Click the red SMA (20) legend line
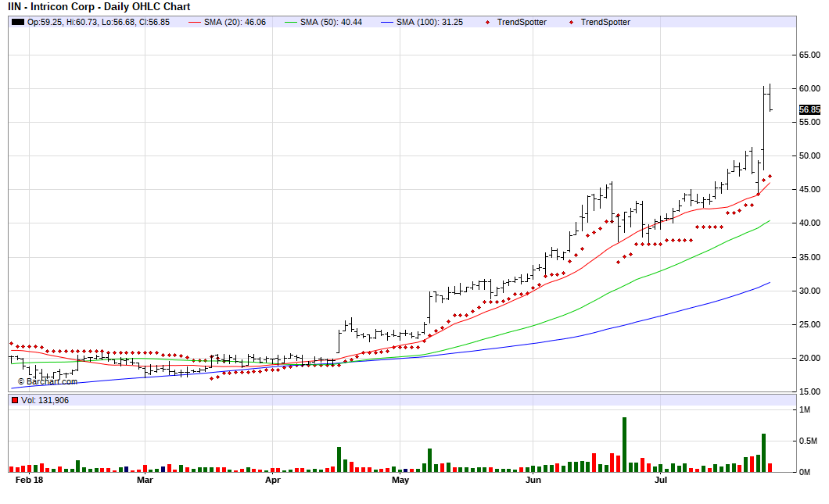829x504 pixels. [195, 22]
